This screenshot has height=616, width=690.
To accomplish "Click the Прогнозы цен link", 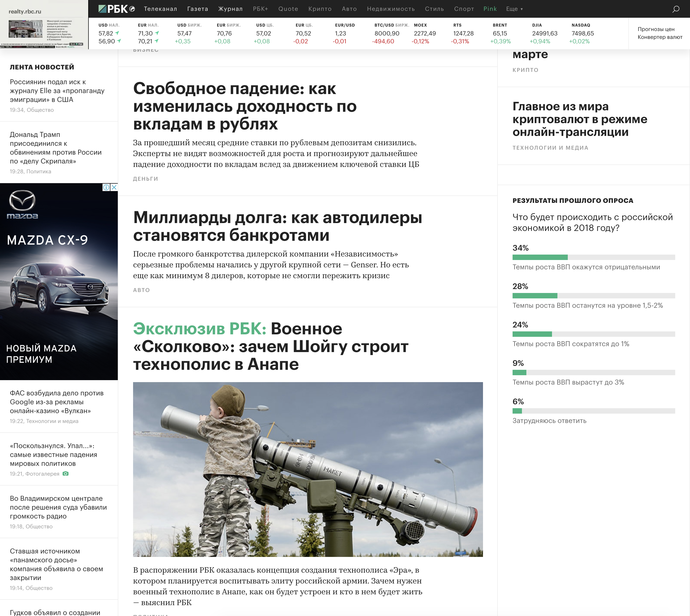I will point(656,29).
